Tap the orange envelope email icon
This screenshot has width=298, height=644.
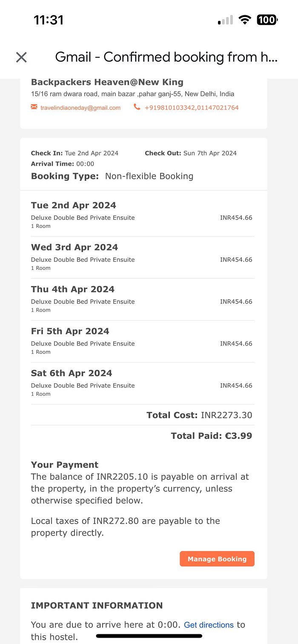point(34,107)
